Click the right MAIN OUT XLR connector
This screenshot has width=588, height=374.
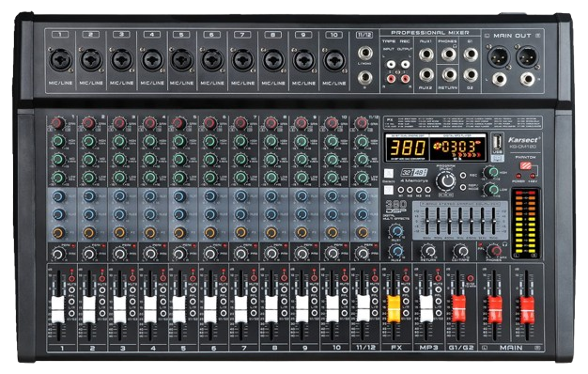pos(527,57)
